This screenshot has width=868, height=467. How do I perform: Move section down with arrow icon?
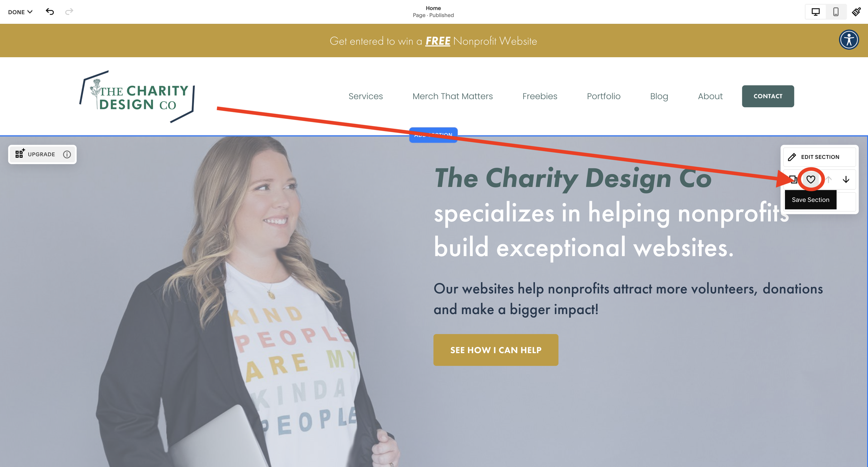pyautogui.click(x=846, y=179)
